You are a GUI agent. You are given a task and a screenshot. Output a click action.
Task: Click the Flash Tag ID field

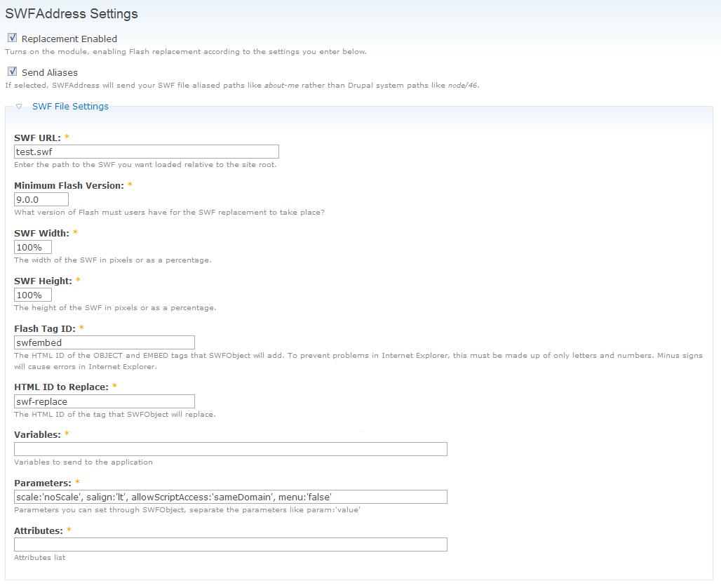[105, 342]
